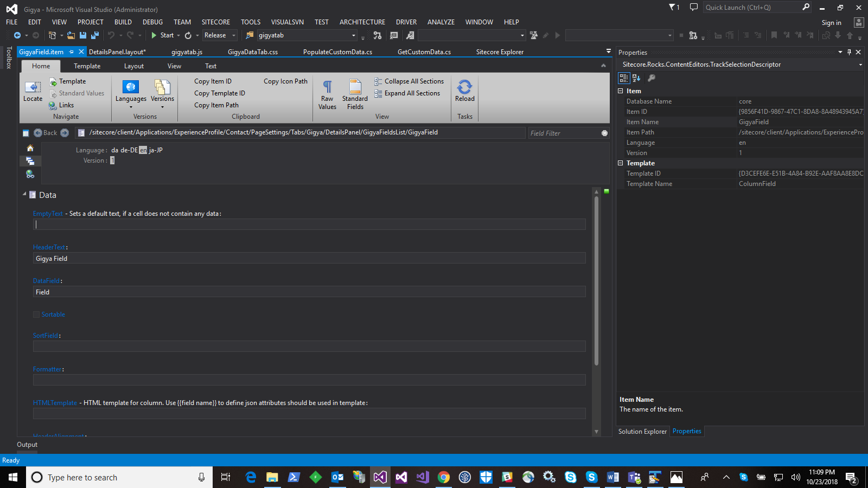This screenshot has width=868, height=488.
Task: Open Languages ribbon icon
Action: pyautogui.click(x=131, y=87)
